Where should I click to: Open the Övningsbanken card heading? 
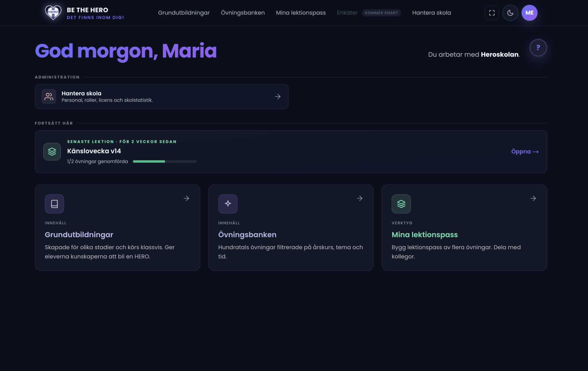pyautogui.click(x=247, y=235)
